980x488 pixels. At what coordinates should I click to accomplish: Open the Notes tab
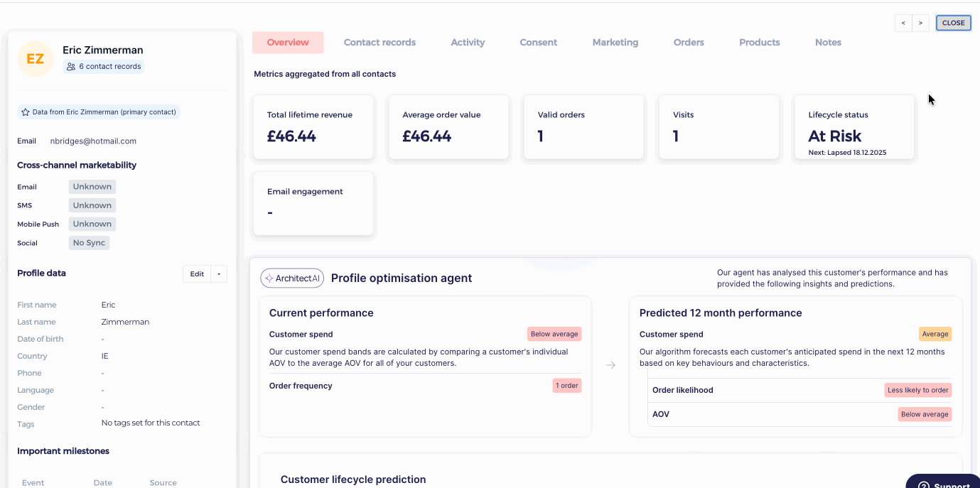coord(828,43)
